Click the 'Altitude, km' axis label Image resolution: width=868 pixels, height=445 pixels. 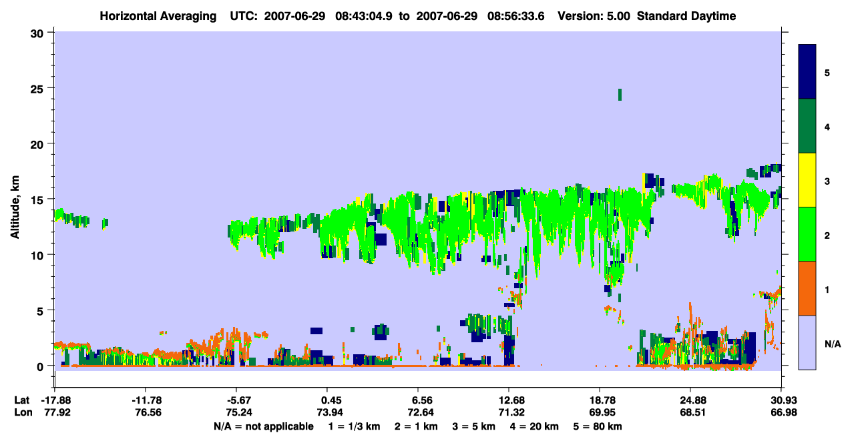click(15, 206)
